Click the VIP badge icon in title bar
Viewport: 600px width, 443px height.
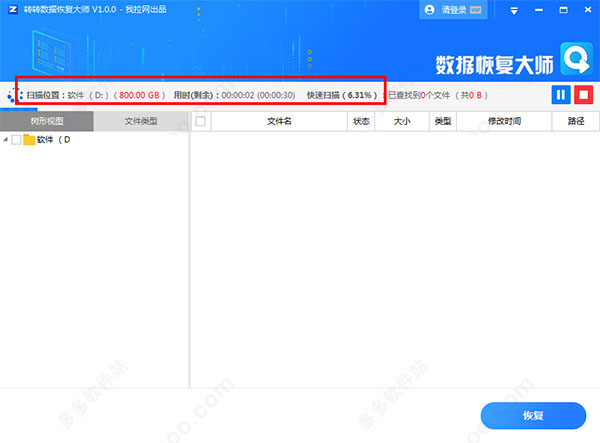tap(475, 10)
